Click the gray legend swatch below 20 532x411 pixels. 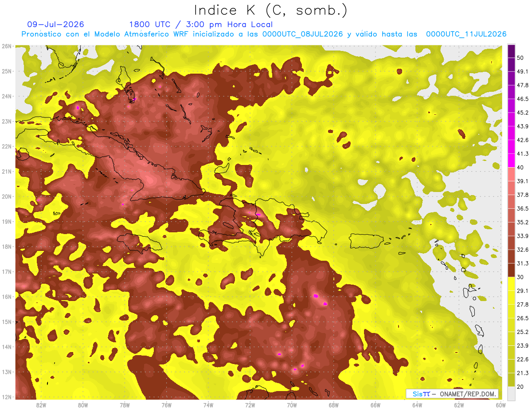[511, 393]
